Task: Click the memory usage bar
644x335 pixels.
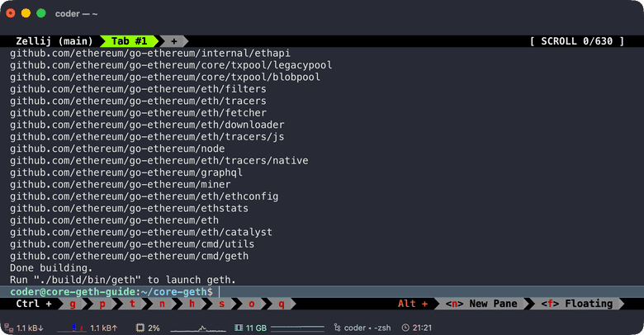Action: pos(298,328)
